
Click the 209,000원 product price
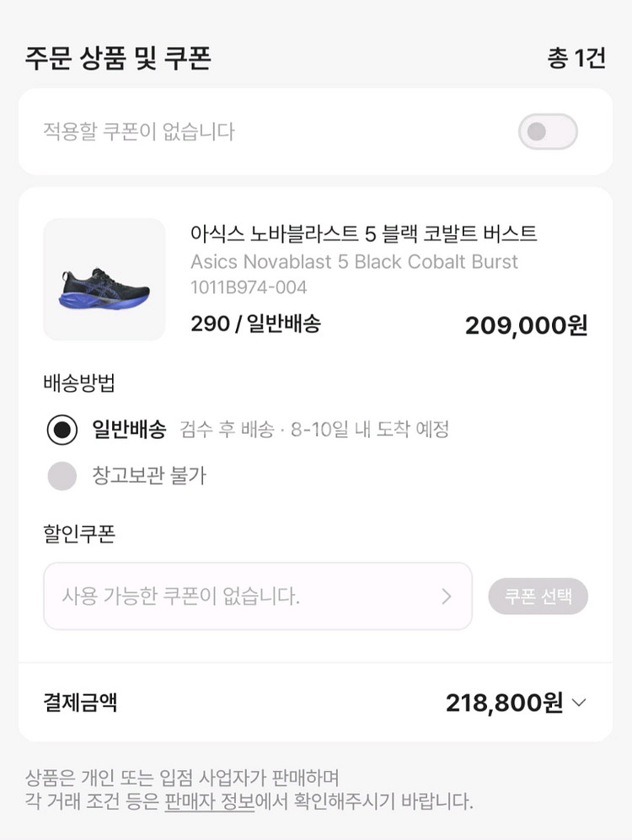coord(526,325)
